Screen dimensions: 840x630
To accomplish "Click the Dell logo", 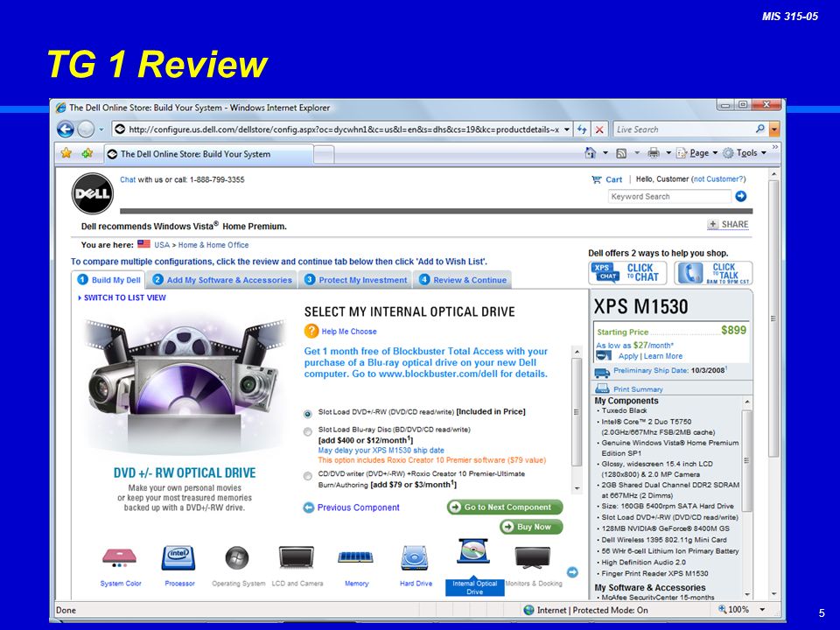I will 92,193.
